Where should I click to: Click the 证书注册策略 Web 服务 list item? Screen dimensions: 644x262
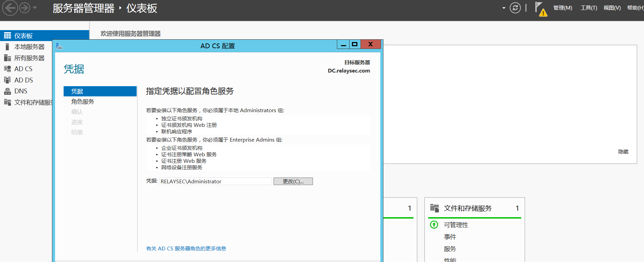click(x=189, y=155)
